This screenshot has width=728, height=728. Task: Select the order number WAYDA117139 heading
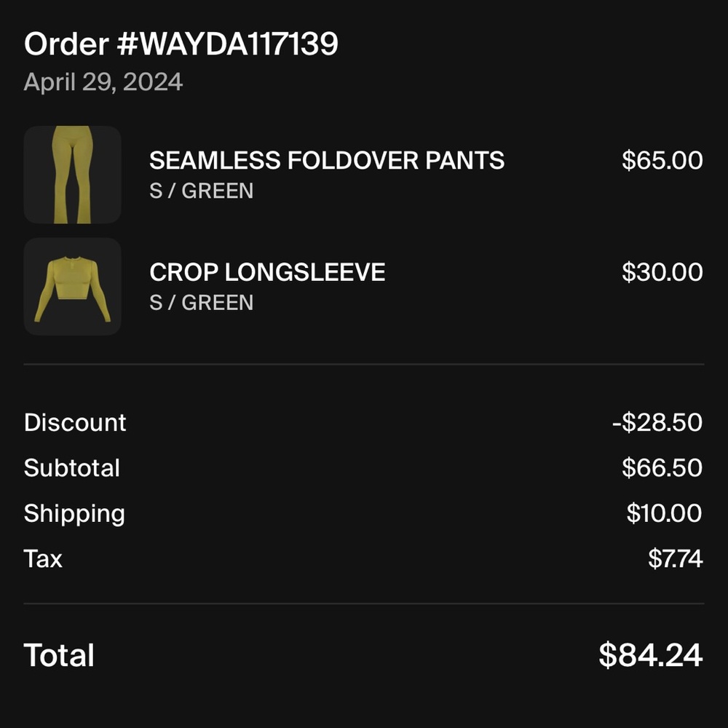point(181,45)
